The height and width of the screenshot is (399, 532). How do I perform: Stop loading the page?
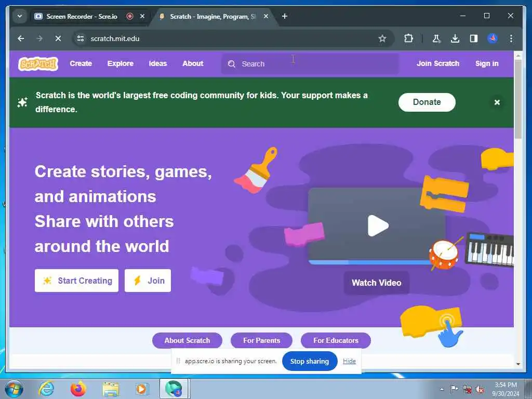58,38
